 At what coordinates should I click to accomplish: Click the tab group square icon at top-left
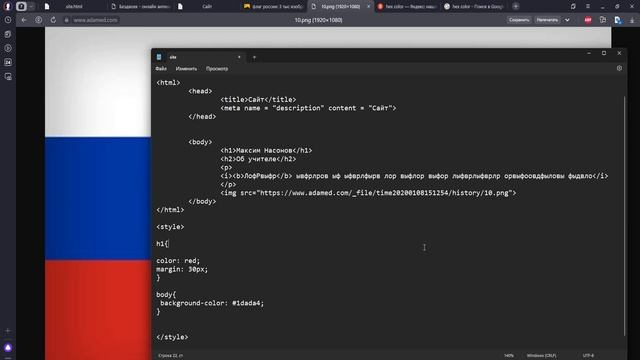click(21, 7)
